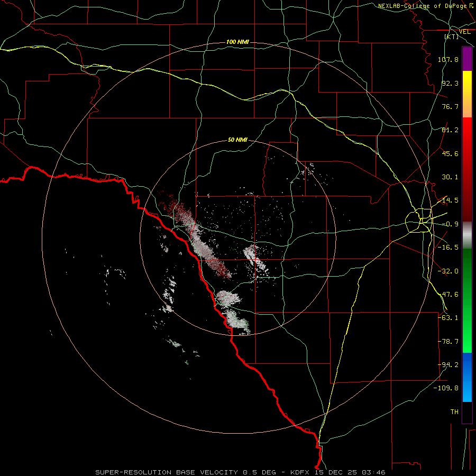This screenshot has height=476, width=476.
Task: Click the blue segment of color bar
Action: 467,377
